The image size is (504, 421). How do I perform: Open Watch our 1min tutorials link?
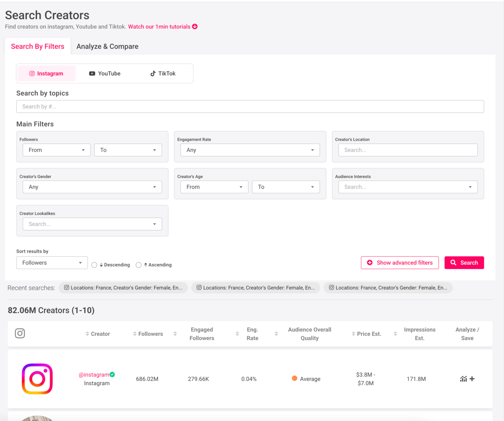point(159,27)
